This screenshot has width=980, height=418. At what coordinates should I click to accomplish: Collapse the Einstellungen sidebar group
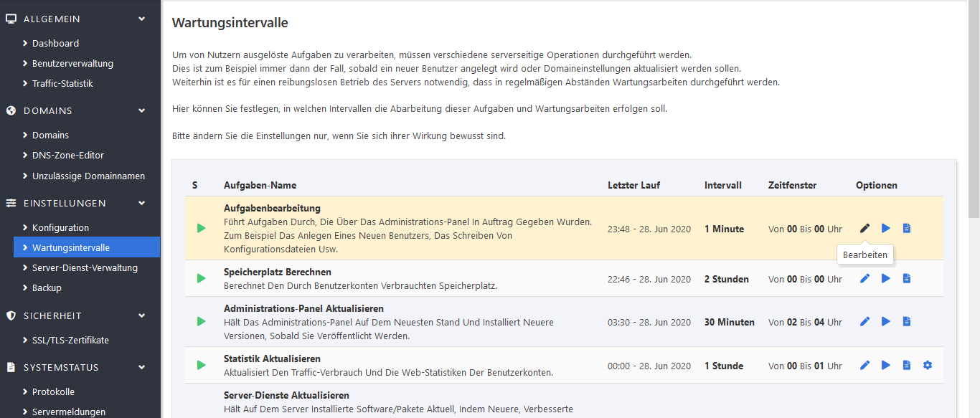[141, 203]
